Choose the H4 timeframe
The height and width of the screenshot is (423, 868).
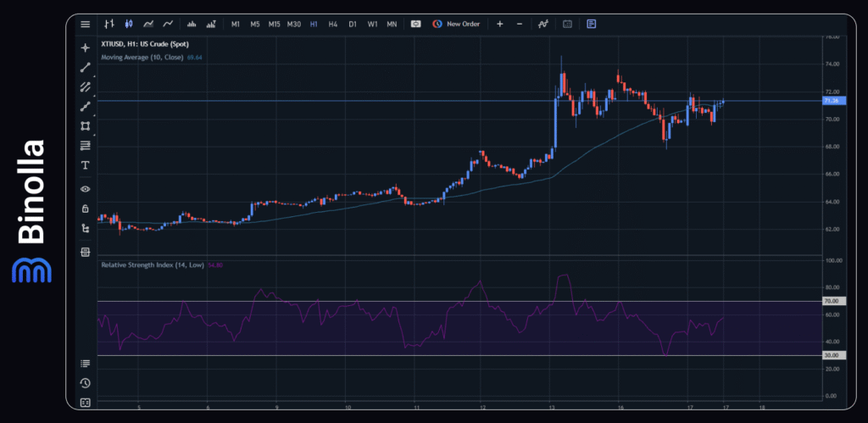pyautogui.click(x=332, y=24)
